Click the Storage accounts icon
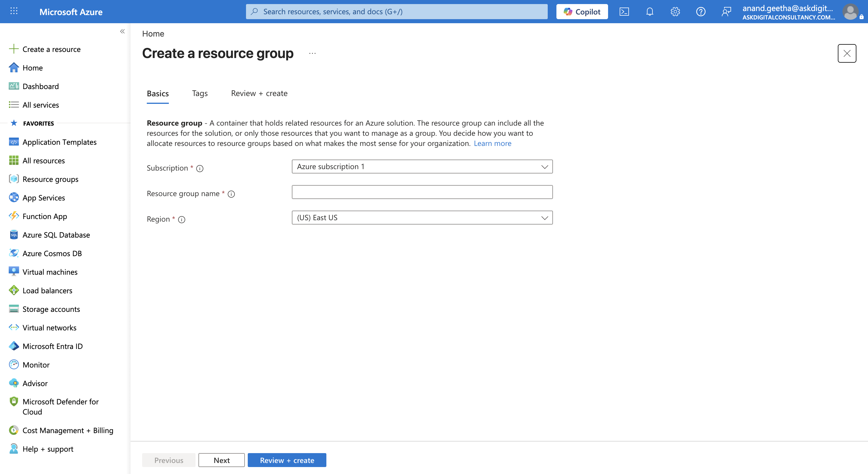This screenshot has height=474, width=868. 14,309
